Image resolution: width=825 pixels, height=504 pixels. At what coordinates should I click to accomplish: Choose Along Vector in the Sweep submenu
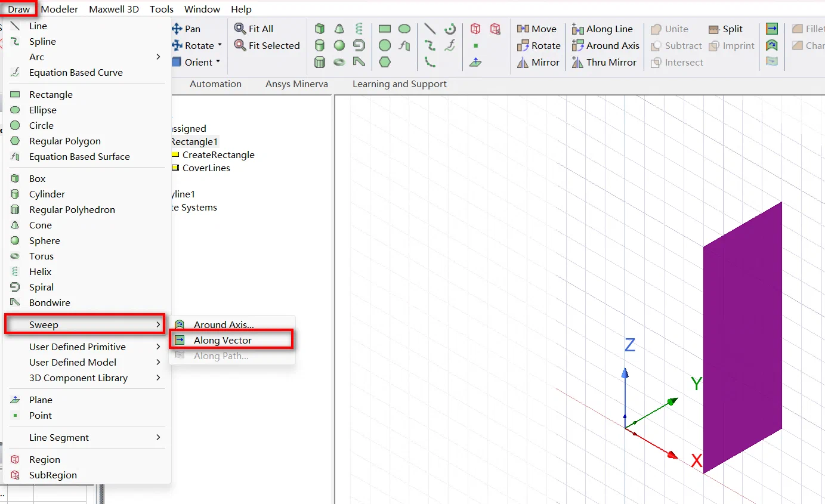(x=232, y=340)
